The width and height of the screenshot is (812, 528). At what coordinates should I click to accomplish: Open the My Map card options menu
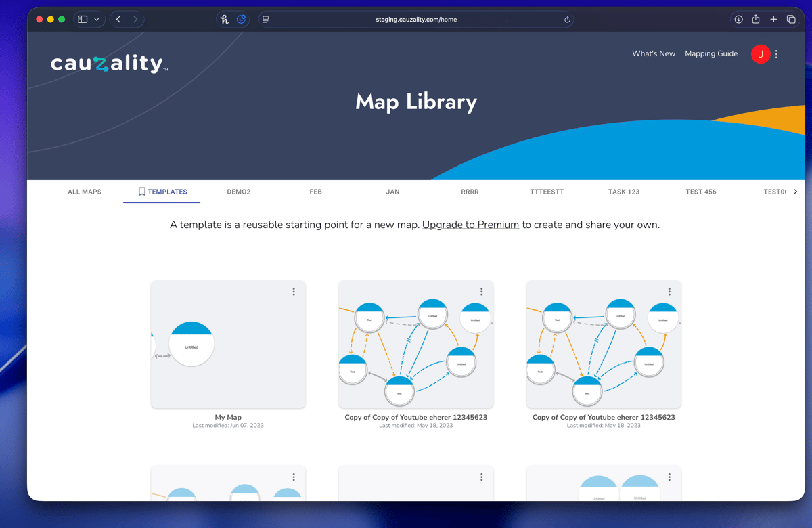tap(294, 292)
